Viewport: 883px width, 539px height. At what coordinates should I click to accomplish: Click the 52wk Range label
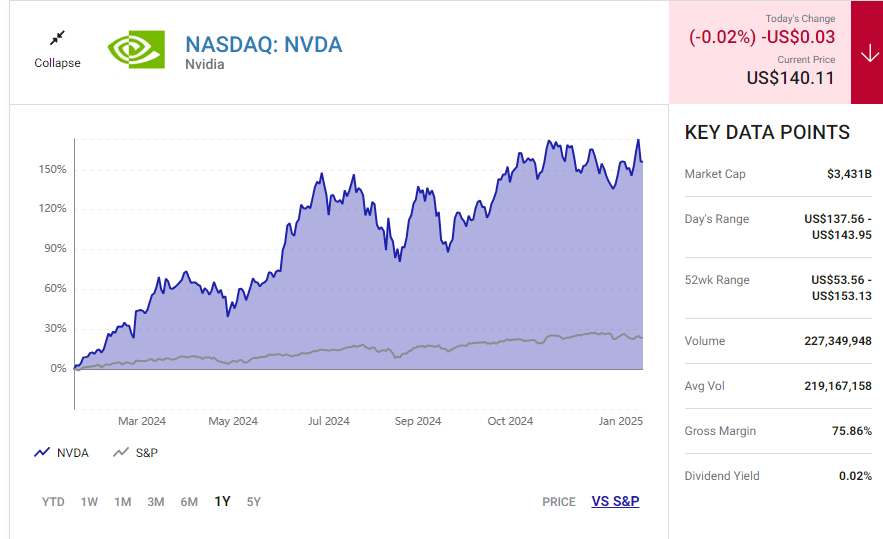717,280
